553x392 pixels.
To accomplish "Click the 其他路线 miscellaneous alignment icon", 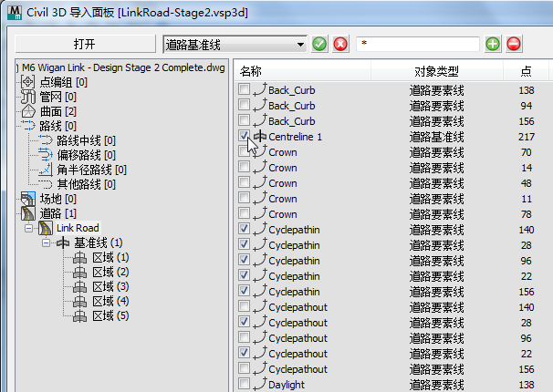I will (46, 184).
